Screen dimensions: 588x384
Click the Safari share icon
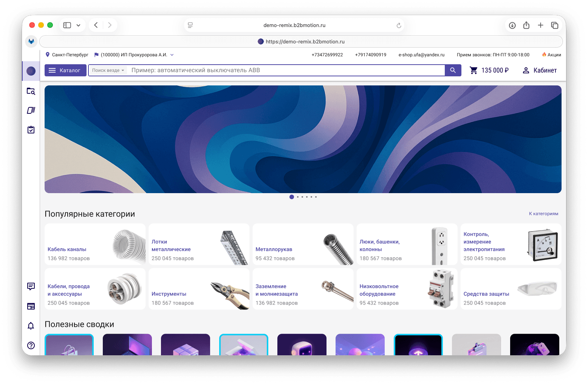526,25
